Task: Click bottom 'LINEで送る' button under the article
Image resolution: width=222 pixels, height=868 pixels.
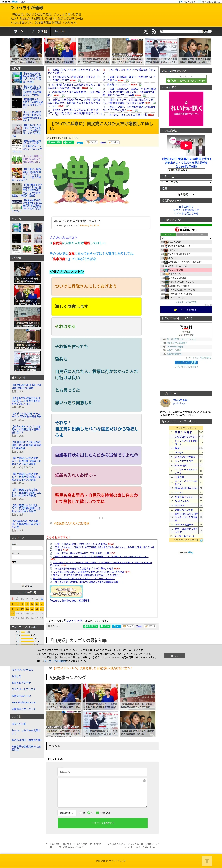Action: pos(91,626)
